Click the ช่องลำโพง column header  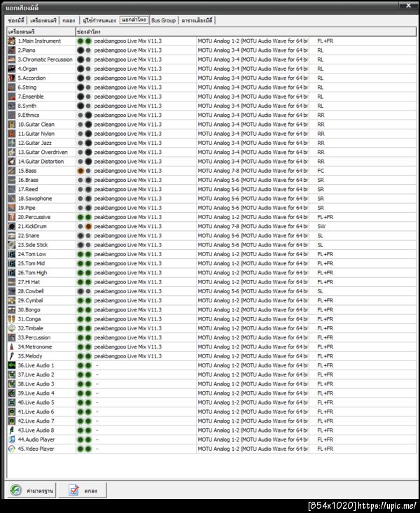246,31
